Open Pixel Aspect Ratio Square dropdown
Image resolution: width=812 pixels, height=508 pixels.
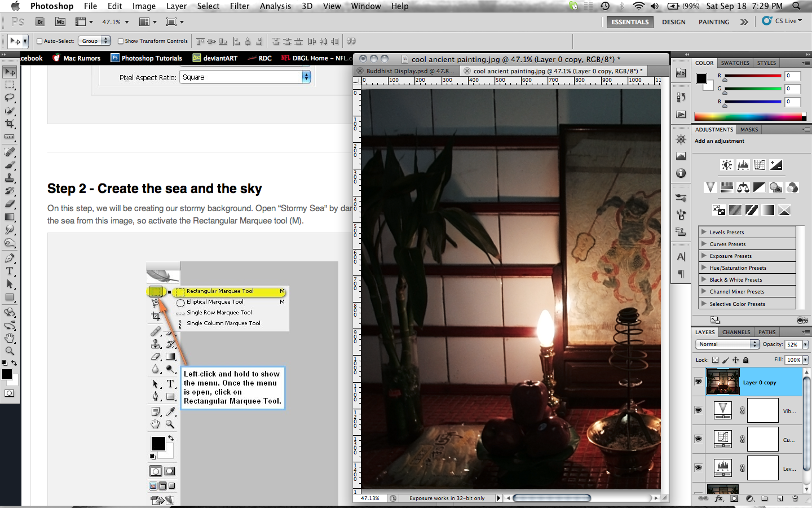tap(245, 77)
